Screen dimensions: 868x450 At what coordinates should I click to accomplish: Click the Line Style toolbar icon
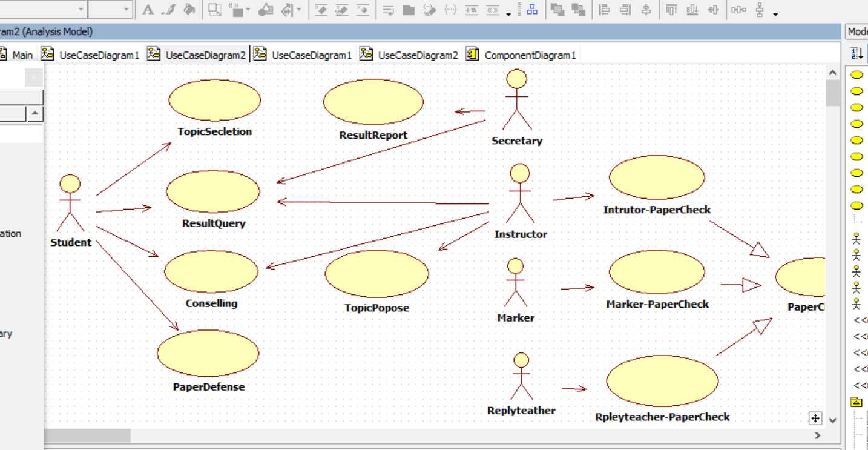click(x=287, y=10)
